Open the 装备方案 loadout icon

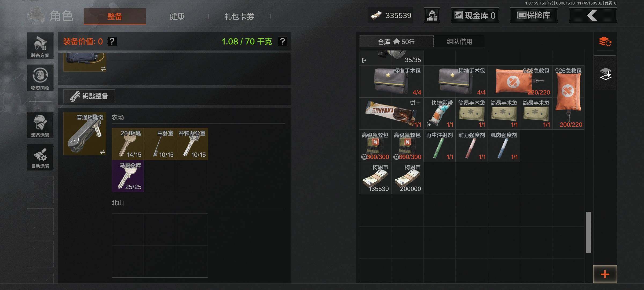(x=40, y=46)
